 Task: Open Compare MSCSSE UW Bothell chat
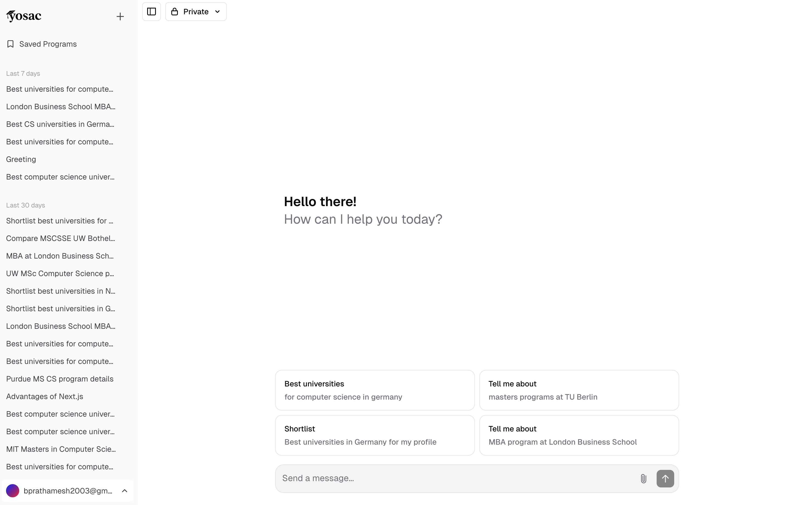(60, 239)
